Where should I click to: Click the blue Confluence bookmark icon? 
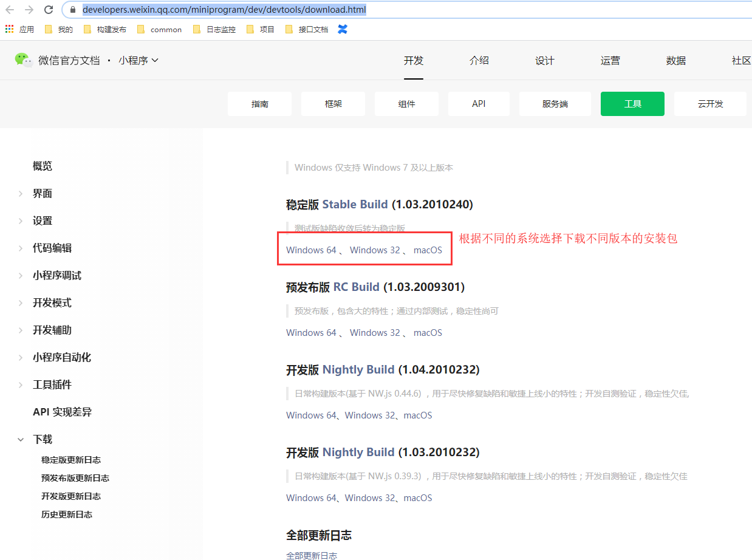click(343, 29)
